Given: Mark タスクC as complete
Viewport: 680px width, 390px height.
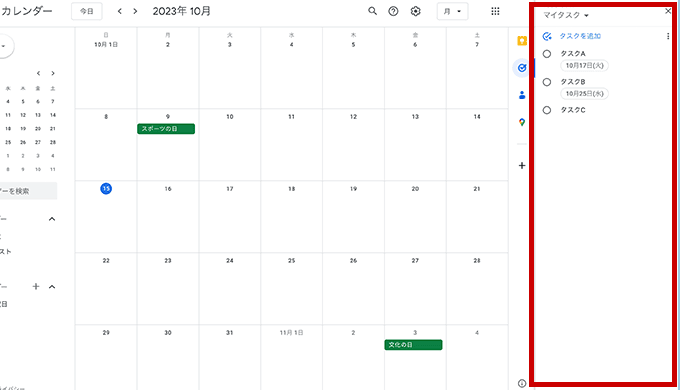Looking at the screenshot, I should 547,110.
